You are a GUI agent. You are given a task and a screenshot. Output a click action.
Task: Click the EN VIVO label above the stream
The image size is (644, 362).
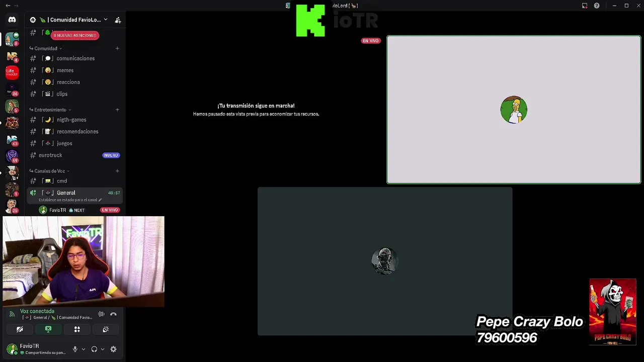click(x=370, y=41)
